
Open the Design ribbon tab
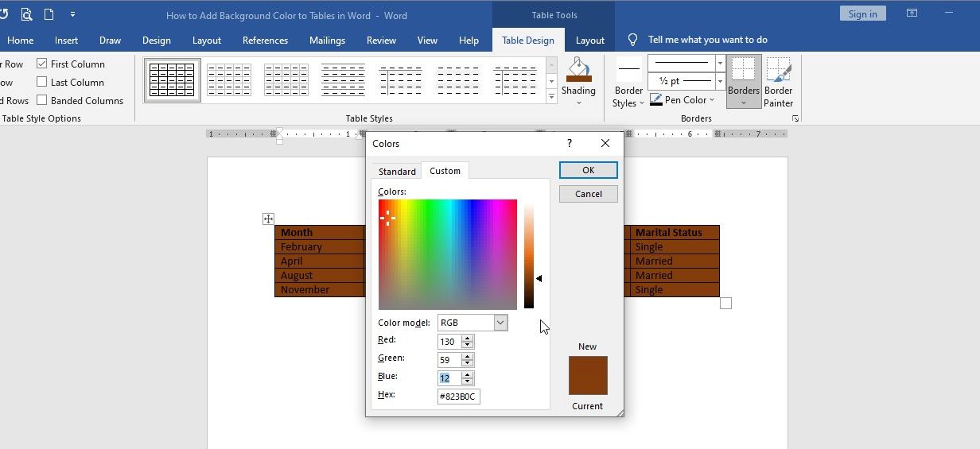(x=157, y=41)
